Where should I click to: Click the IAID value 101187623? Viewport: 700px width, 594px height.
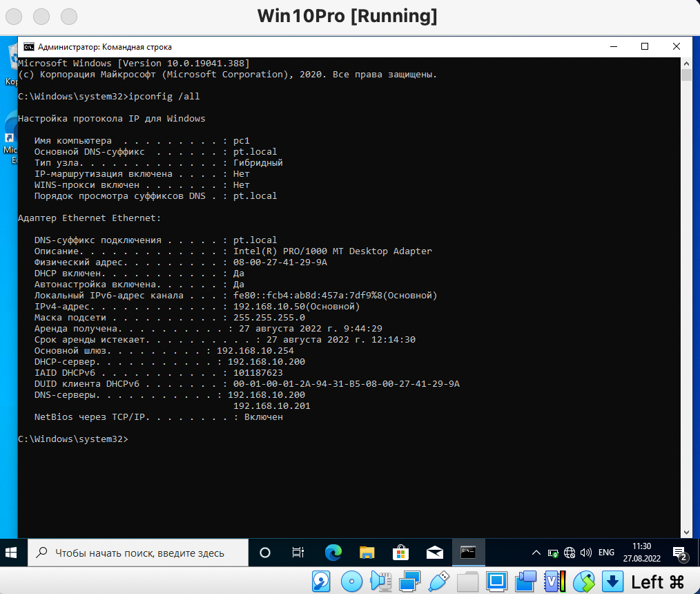(x=258, y=372)
